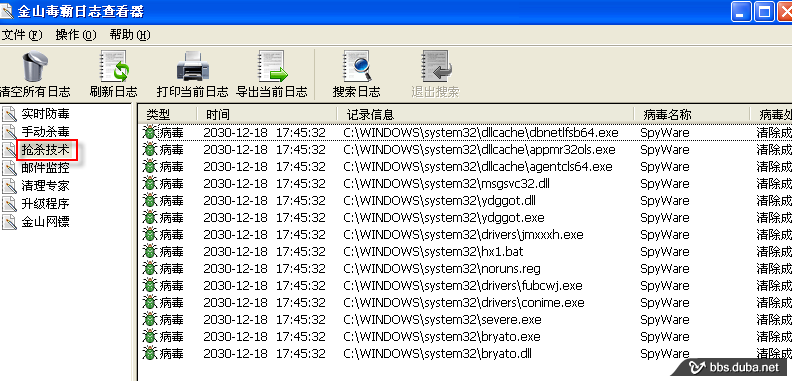The height and width of the screenshot is (381, 792).
Task: Click the 搜索日志 magnifier icon
Action: (x=357, y=66)
